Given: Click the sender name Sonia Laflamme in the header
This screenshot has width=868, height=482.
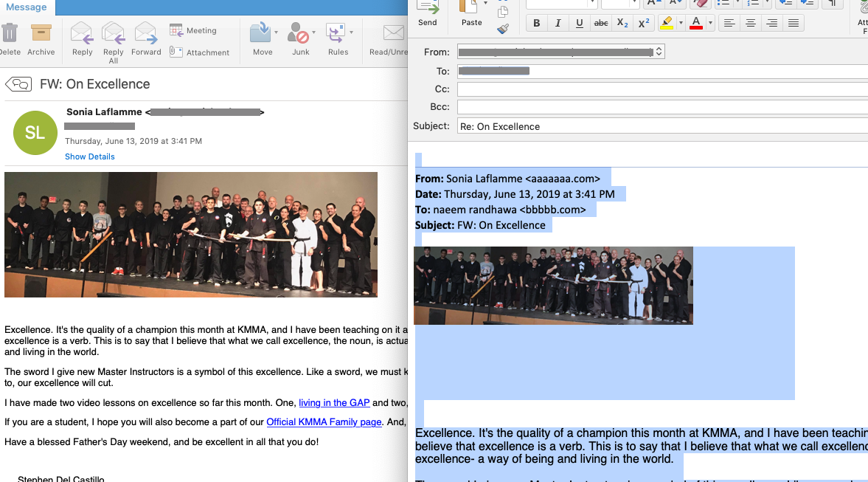Looking at the screenshot, I should coord(104,112).
